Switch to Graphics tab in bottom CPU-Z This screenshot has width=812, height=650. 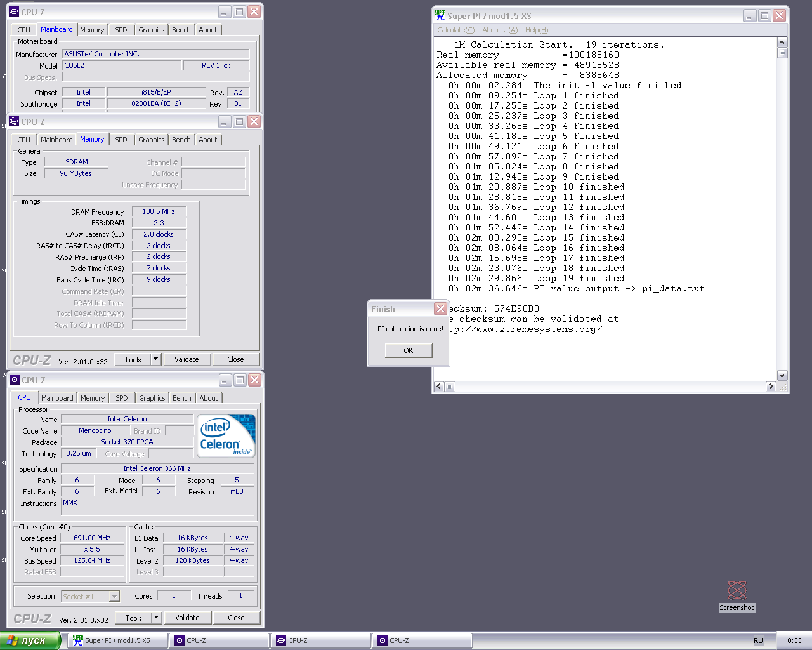(x=152, y=398)
